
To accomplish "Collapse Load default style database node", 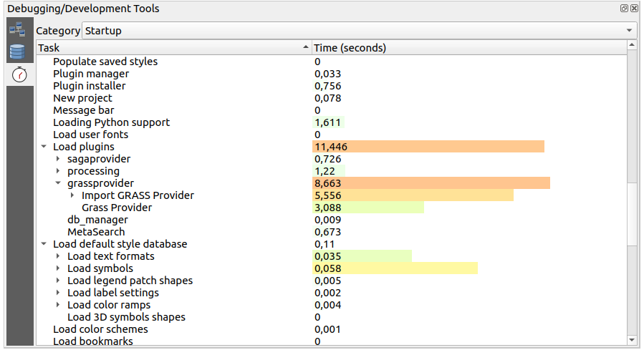I will pyautogui.click(x=44, y=244).
